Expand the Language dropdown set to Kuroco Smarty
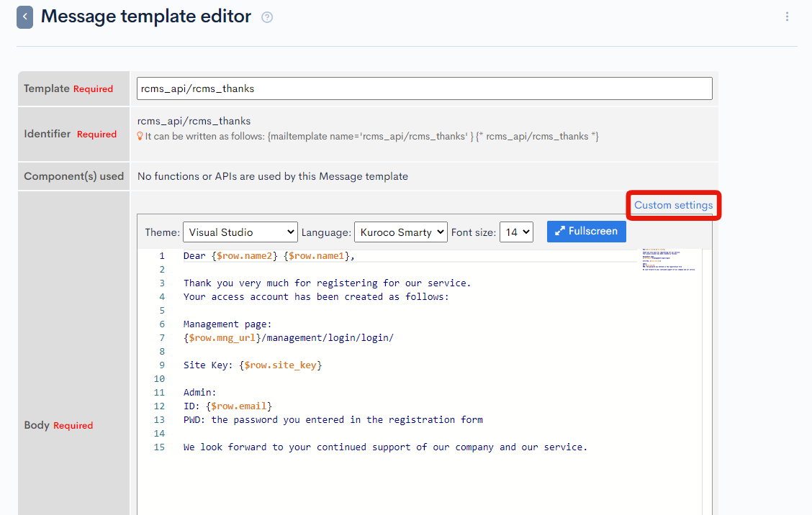This screenshot has width=812, height=515. 400,232
